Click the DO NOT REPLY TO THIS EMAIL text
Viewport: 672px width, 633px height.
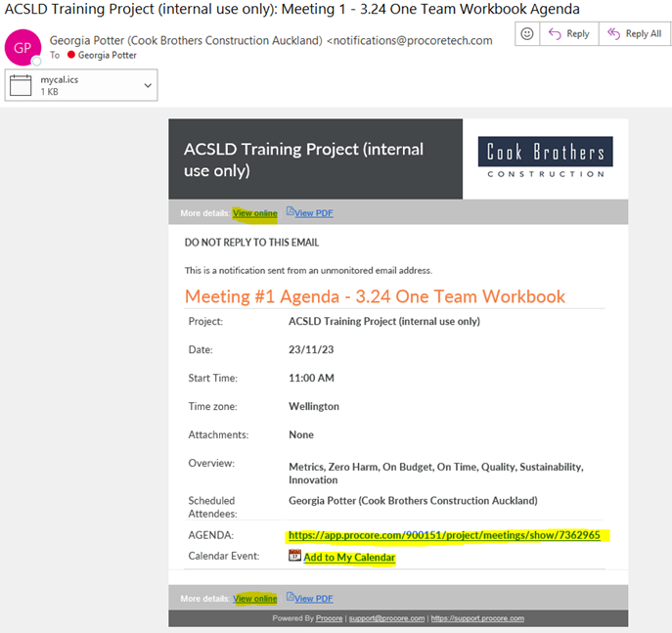click(251, 243)
